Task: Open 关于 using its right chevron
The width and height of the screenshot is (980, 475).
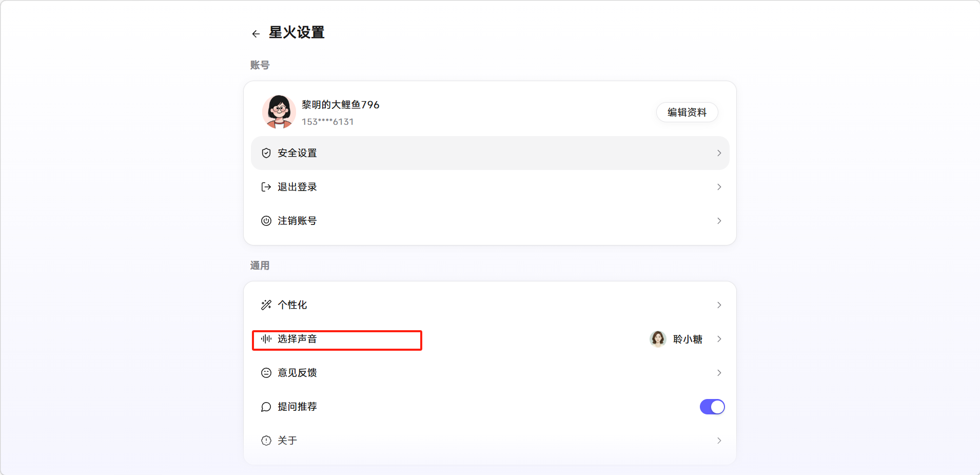Action: [719, 441]
